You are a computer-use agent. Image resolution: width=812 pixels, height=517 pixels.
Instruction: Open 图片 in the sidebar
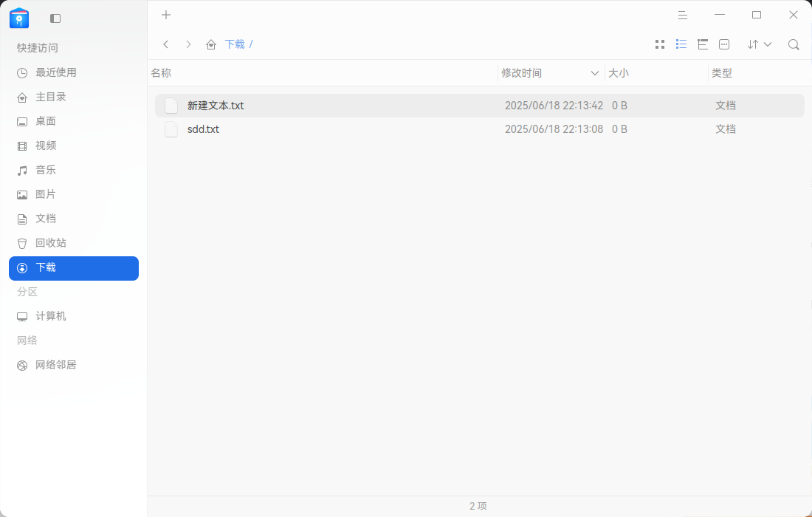(74, 194)
